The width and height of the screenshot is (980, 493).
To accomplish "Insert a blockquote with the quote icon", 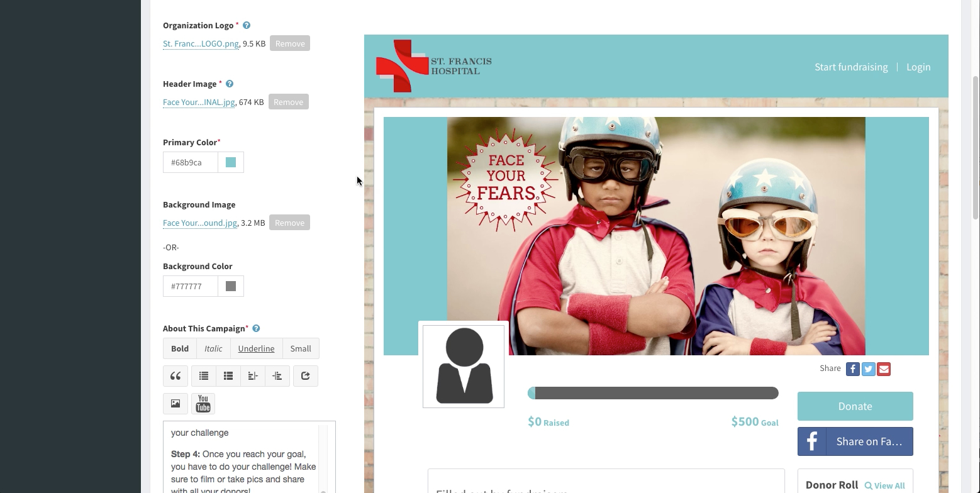I will click(175, 376).
